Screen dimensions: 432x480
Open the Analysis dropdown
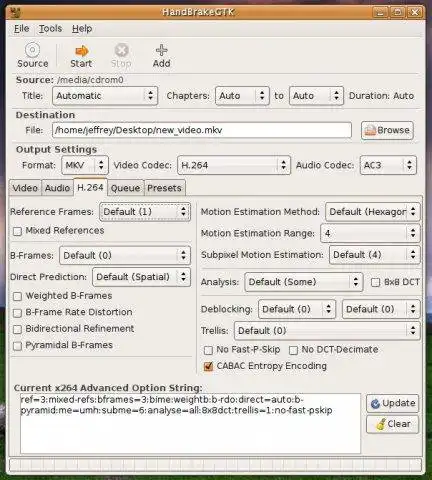point(304,282)
